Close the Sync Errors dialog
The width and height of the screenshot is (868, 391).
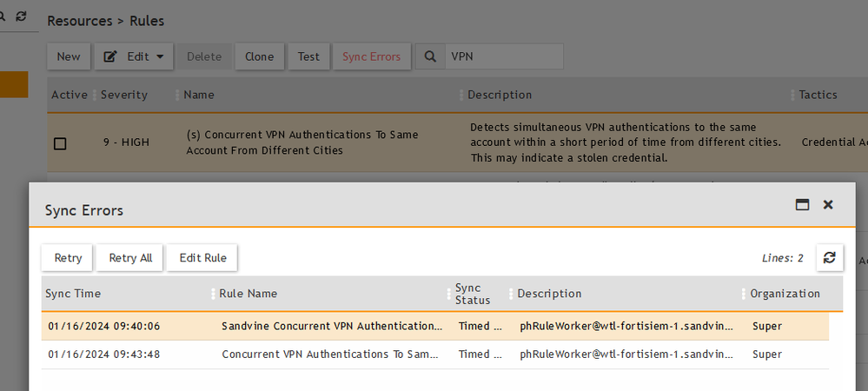point(828,205)
